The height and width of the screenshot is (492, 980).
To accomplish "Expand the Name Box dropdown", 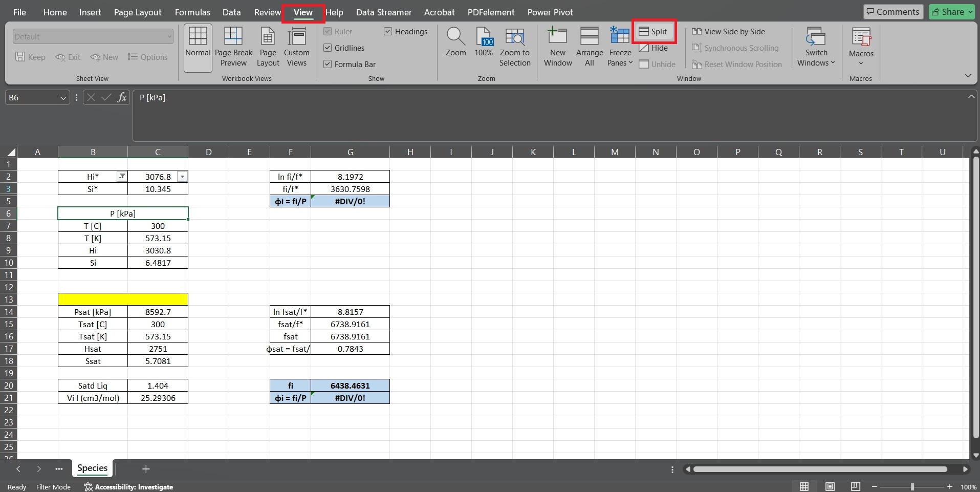I will [63, 98].
